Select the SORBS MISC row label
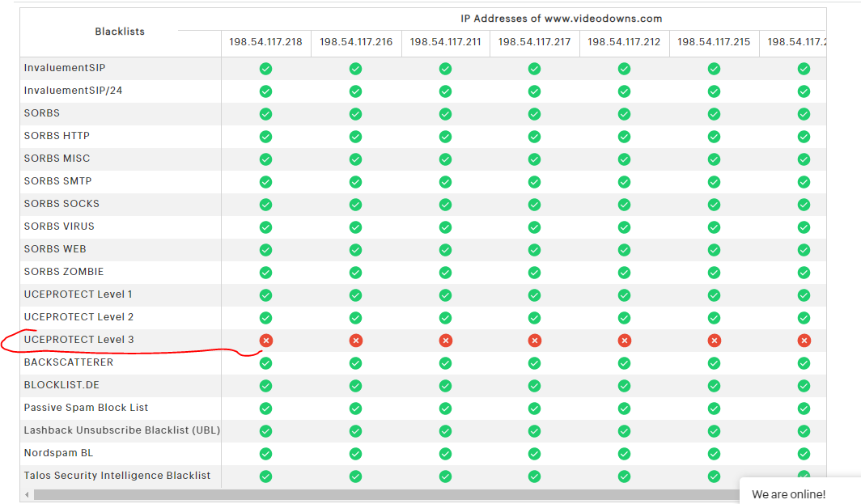 (57, 158)
